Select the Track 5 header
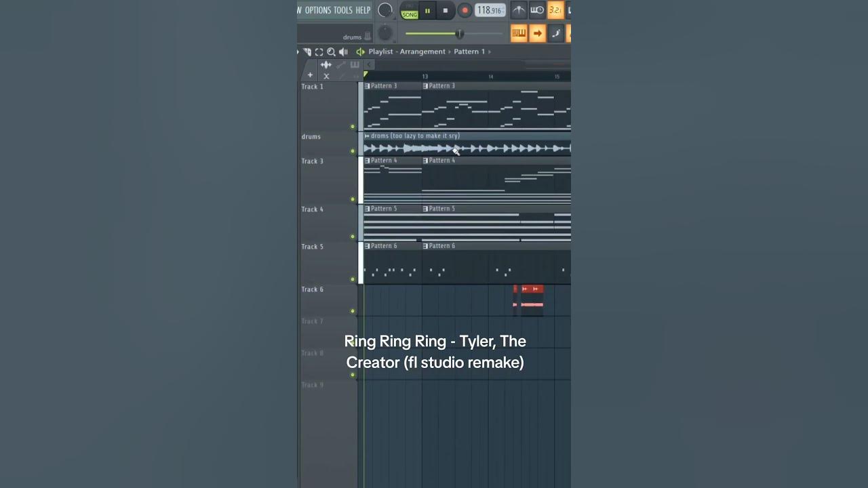Image resolution: width=868 pixels, height=488 pixels. [328, 263]
